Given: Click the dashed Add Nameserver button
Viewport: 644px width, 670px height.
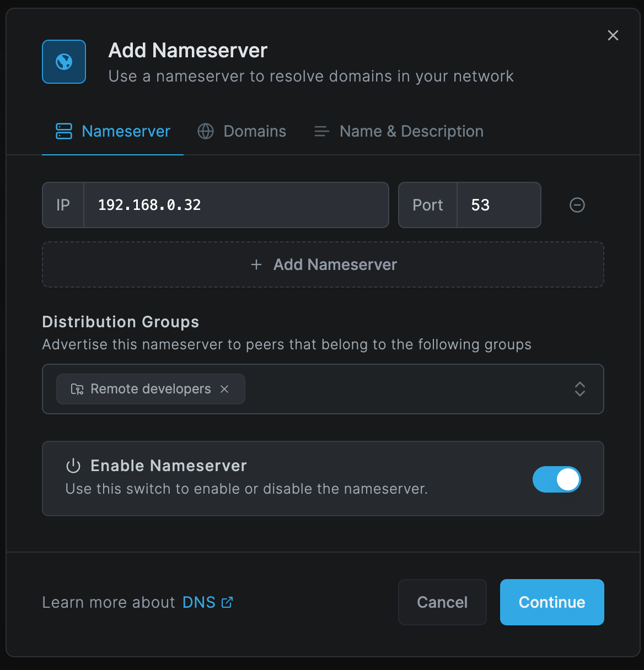Looking at the screenshot, I should 323,264.
